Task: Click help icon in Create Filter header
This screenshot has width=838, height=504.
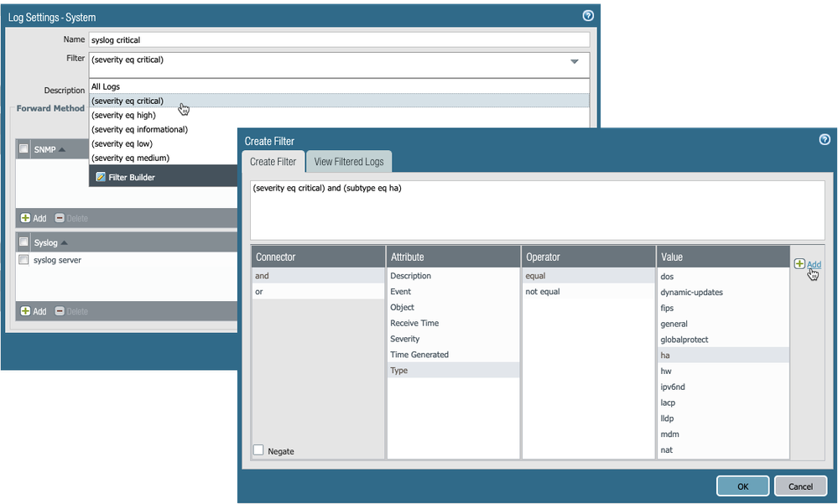Action: tap(825, 140)
